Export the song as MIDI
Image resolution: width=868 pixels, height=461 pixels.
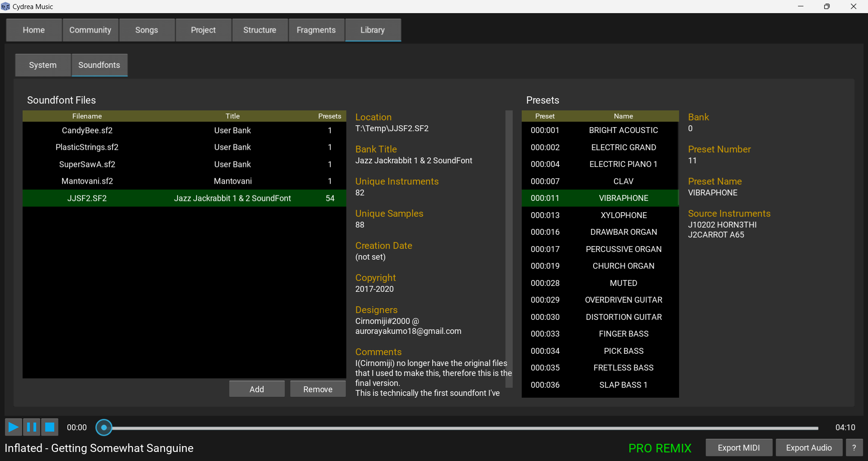pos(739,448)
